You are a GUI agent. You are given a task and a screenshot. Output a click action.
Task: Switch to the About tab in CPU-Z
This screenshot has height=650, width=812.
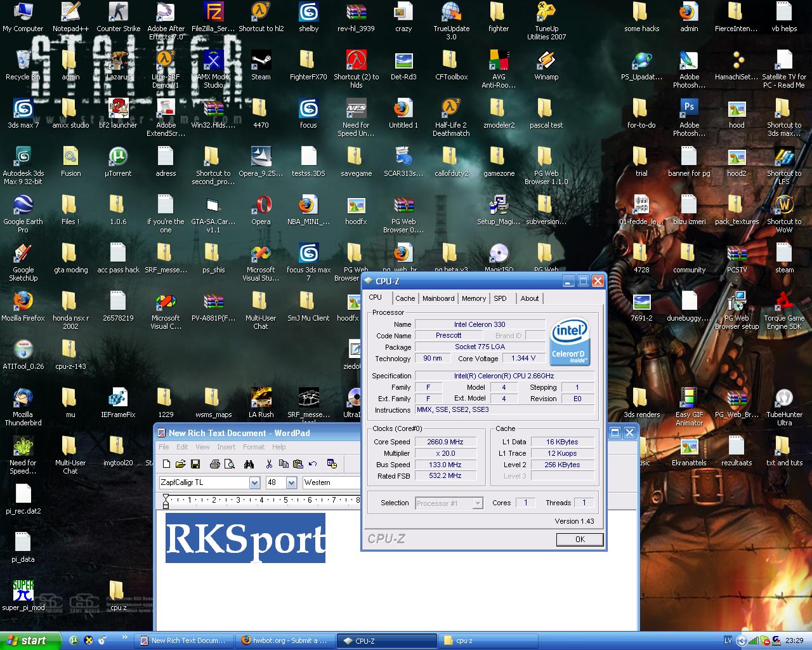coord(530,298)
